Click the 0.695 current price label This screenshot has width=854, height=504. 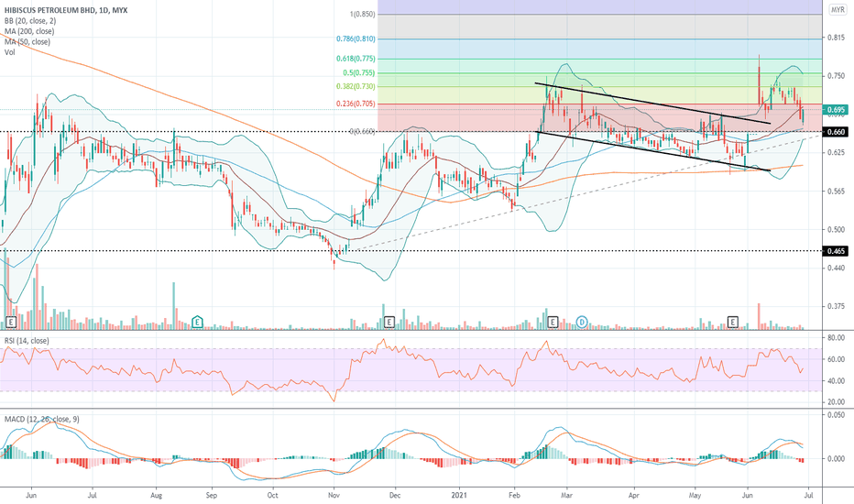point(836,110)
